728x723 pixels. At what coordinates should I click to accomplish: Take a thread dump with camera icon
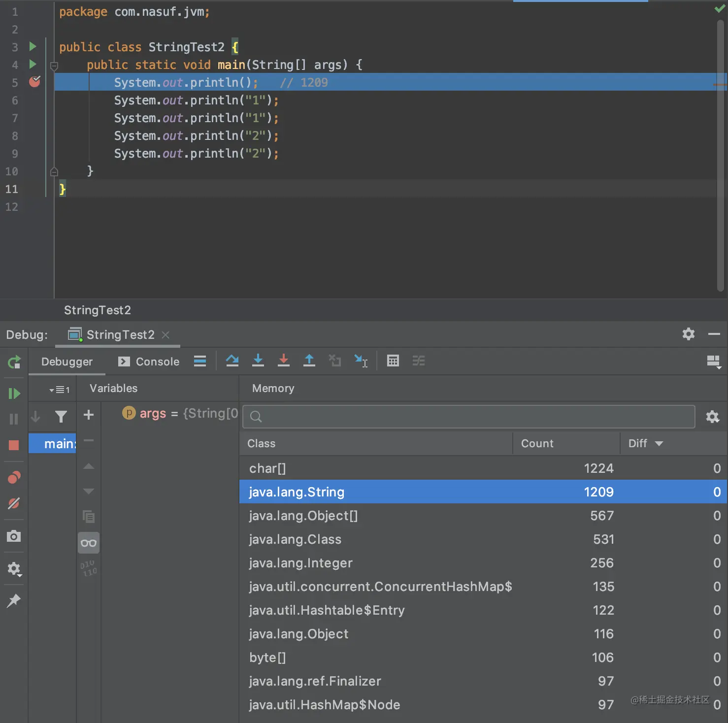click(14, 536)
